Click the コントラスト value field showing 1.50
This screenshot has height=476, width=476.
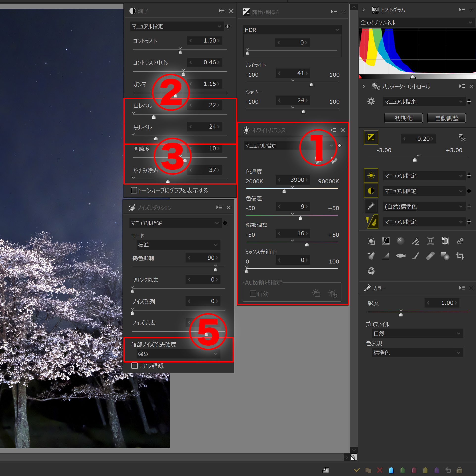pos(210,41)
